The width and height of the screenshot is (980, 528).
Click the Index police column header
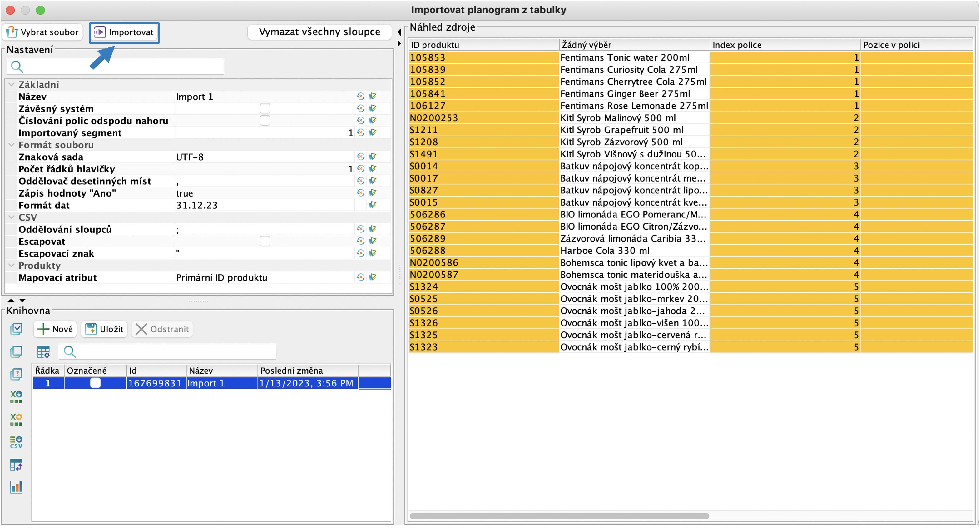click(785, 45)
